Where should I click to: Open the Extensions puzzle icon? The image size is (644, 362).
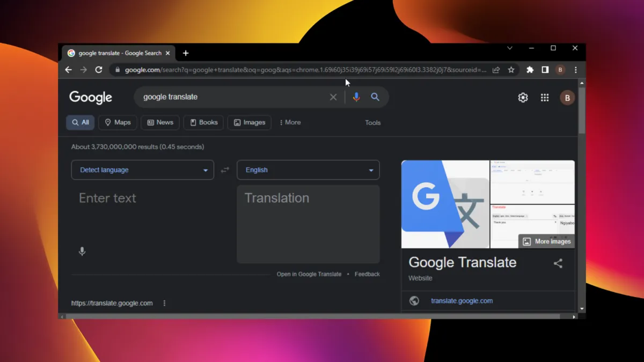(x=530, y=70)
